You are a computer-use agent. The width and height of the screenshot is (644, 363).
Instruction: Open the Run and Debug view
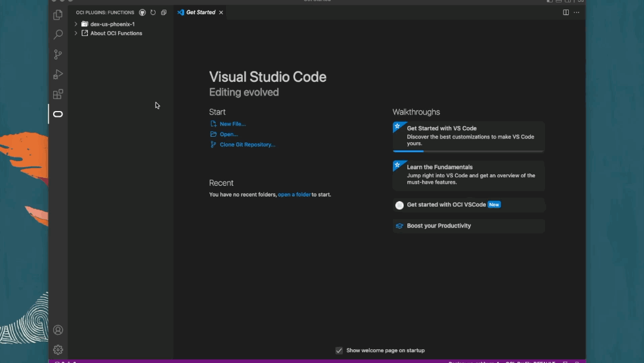point(58,74)
